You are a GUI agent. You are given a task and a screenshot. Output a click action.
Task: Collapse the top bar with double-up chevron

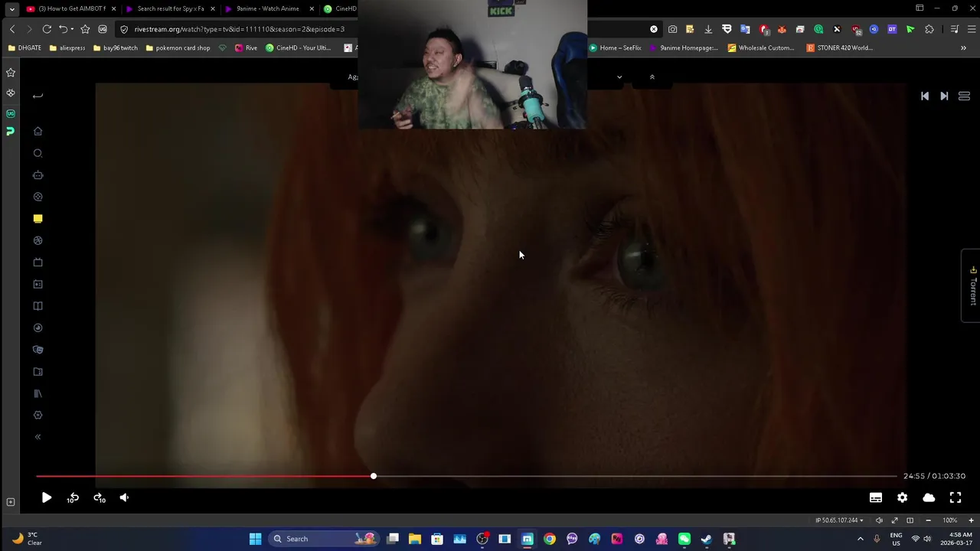pyautogui.click(x=652, y=77)
